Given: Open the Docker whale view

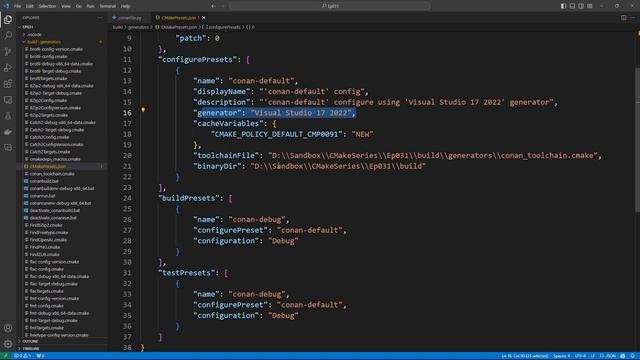Looking at the screenshot, I should pos(8,132).
